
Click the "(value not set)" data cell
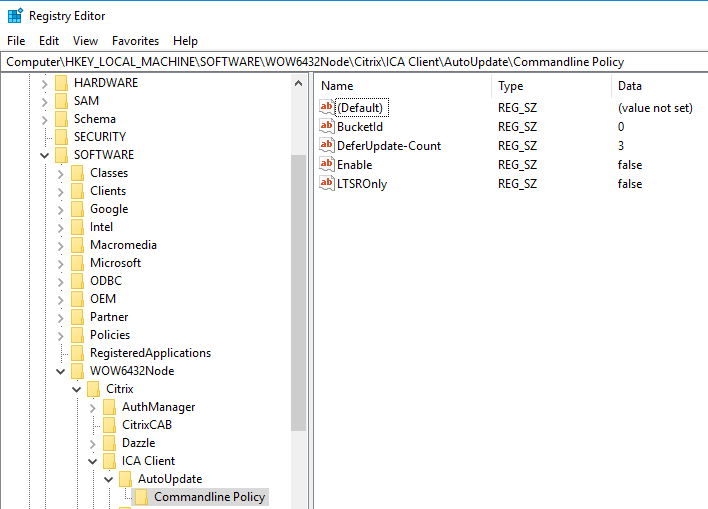click(655, 108)
